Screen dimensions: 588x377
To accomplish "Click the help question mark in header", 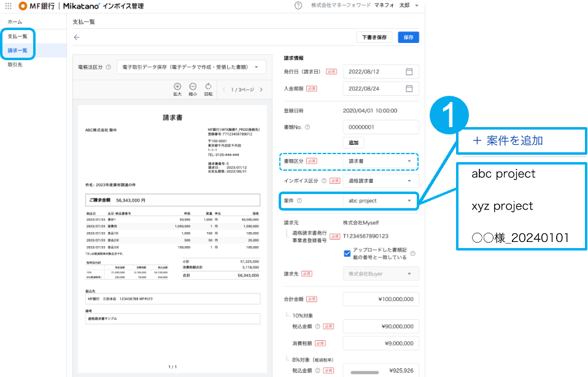I will pos(298,6).
